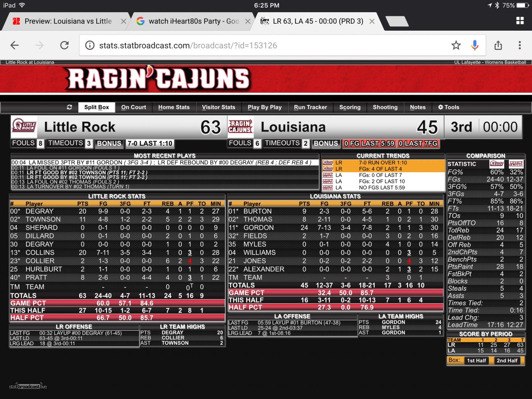
Task: Open the share icon in the browser toolbar
Action: pos(498,45)
